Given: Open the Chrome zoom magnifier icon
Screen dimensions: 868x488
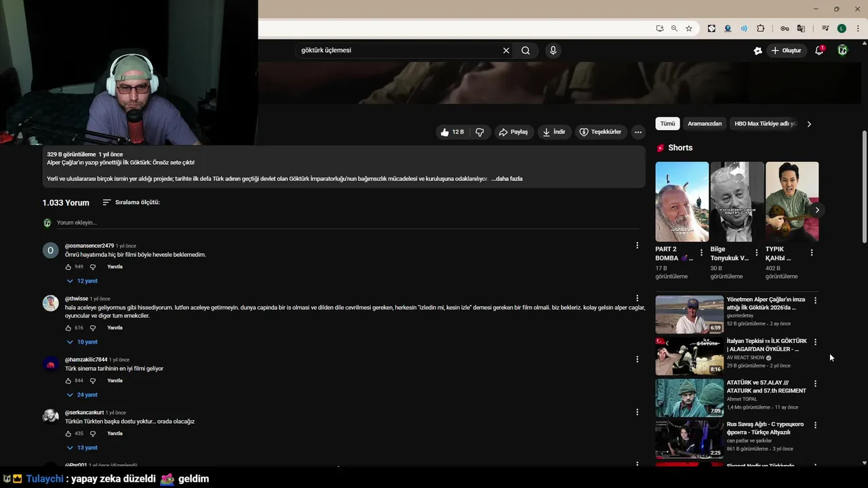Looking at the screenshot, I should tap(674, 28).
